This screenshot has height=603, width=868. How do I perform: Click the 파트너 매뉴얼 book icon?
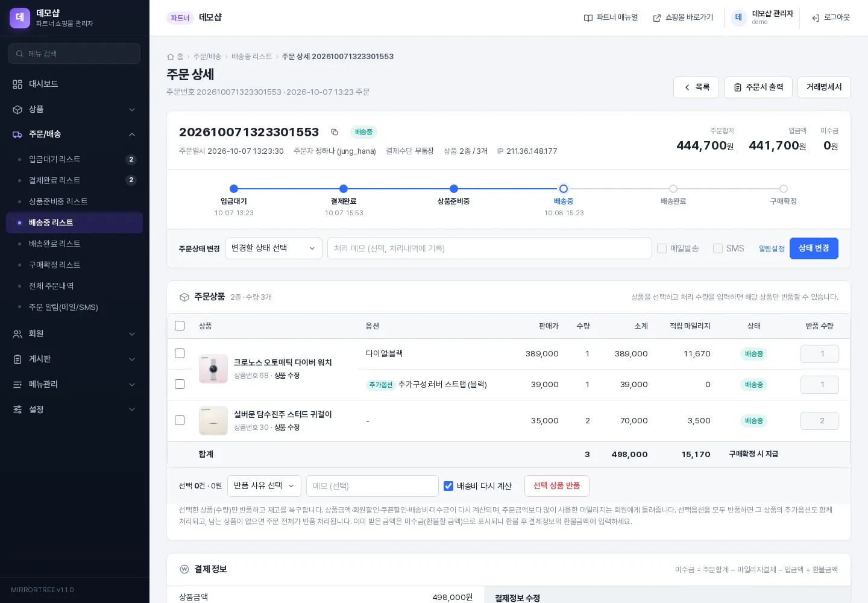[x=588, y=18]
